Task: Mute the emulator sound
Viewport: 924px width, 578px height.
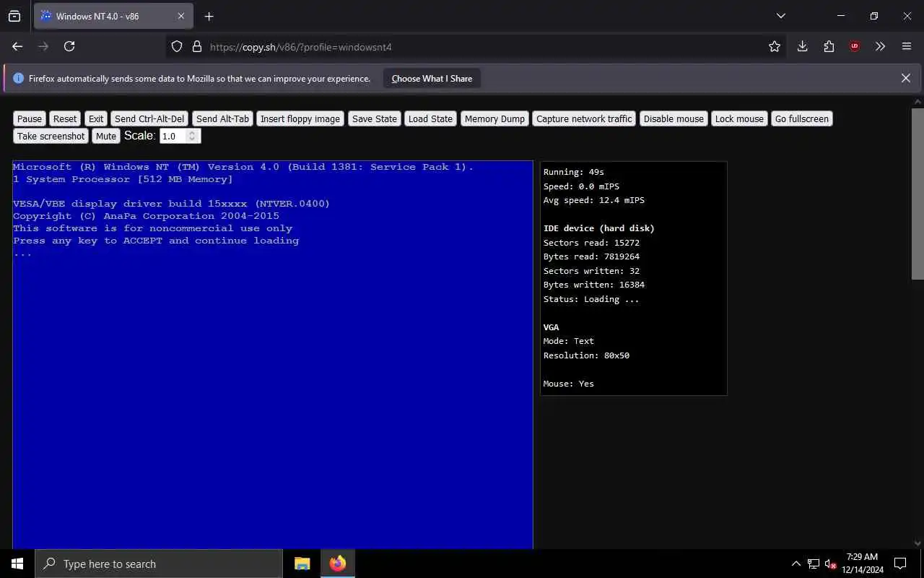Action: 106,136
